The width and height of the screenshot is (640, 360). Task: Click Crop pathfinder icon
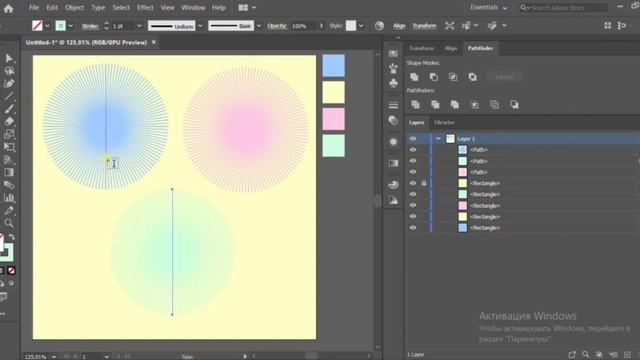[475, 104]
